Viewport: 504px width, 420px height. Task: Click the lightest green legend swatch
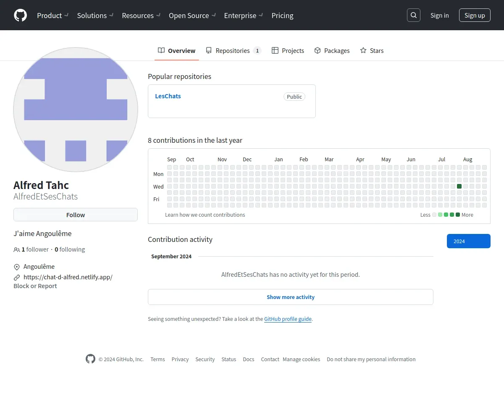click(440, 215)
